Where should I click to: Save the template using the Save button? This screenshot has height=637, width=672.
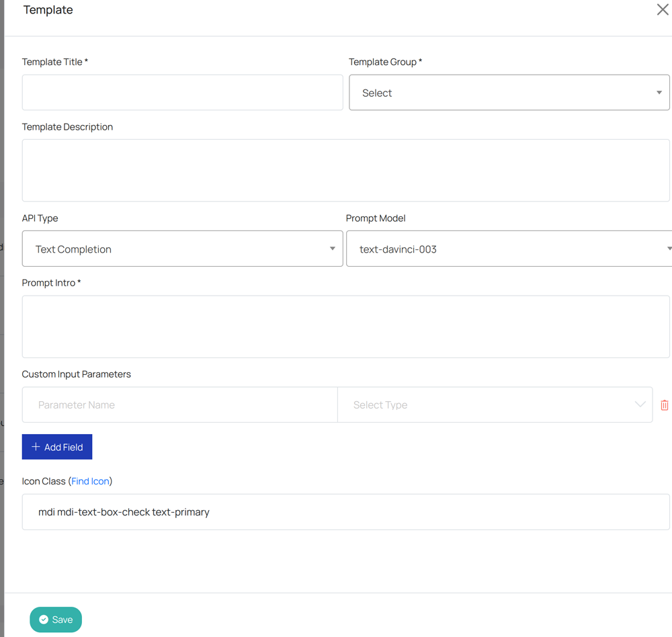click(56, 620)
